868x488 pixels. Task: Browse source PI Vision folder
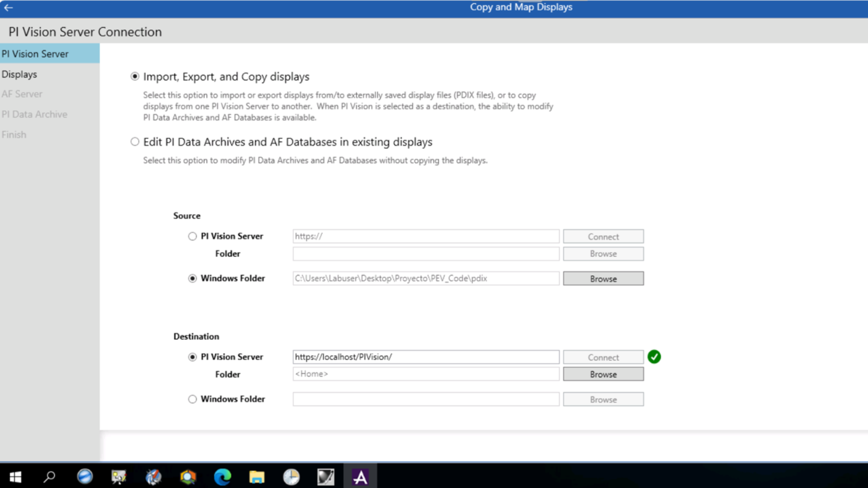point(603,254)
